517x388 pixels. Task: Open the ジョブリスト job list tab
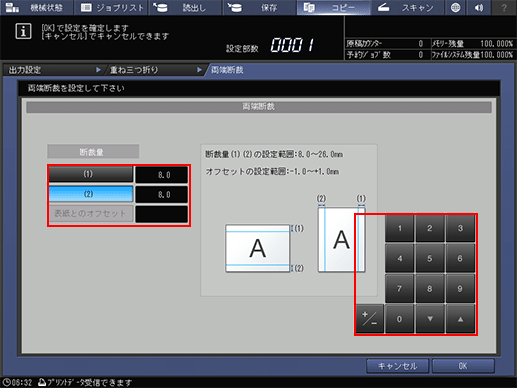[111, 7]
